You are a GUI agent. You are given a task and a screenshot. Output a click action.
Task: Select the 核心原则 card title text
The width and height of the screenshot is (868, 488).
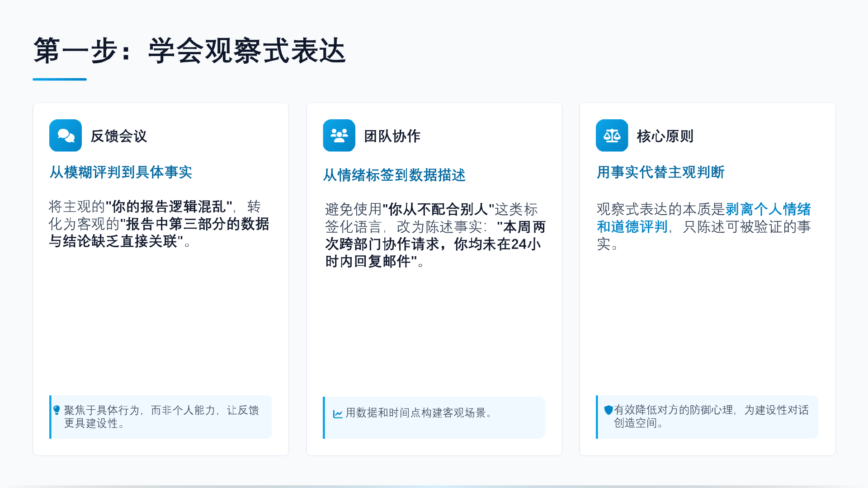pyautogui.click(x=665, y=136)
